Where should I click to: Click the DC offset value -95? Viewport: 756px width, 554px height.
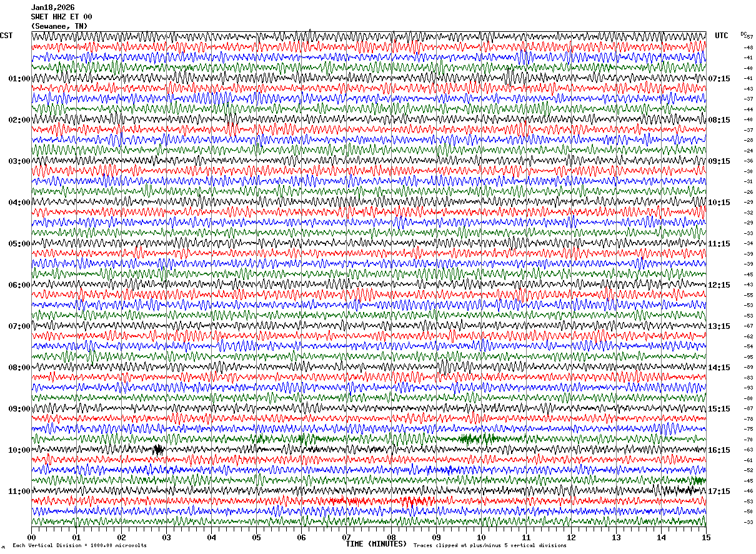tap(749, 357)
